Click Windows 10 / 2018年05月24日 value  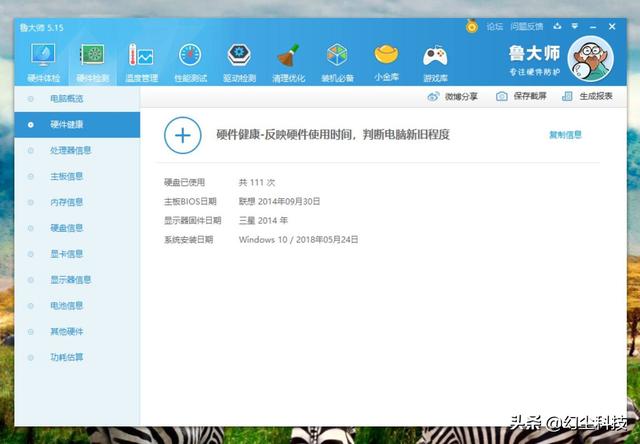[298, 240]
